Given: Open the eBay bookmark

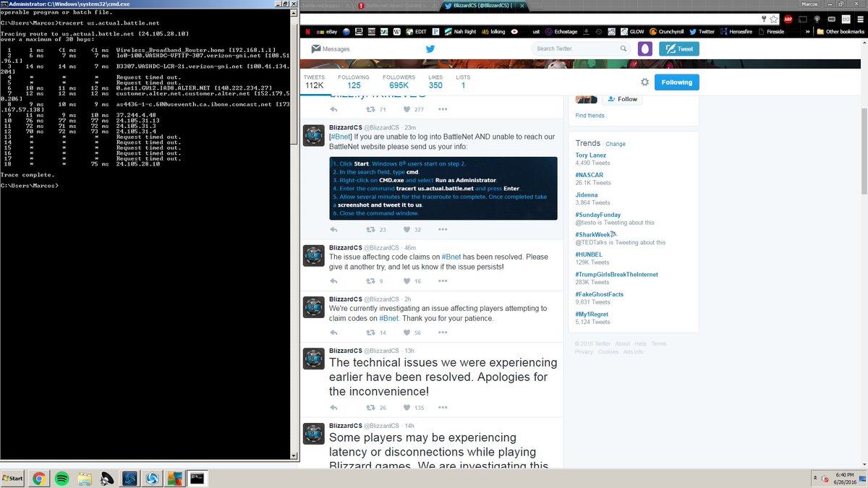Looking at the screenshot, I should click(x=327, y=32).
